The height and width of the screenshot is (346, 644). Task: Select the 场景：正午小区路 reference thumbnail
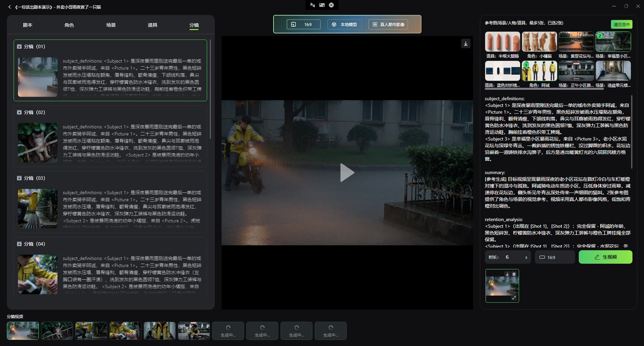click(x=576, y=71)
